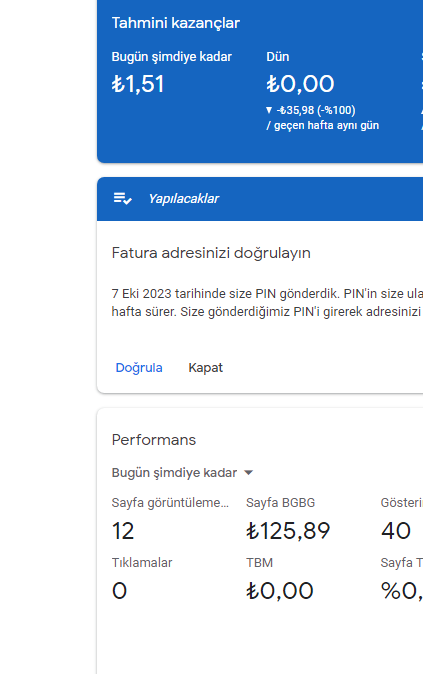Click the Tahmini kazançlar card heading
This screenshot has width=423, height=674.
click(175, 23)
